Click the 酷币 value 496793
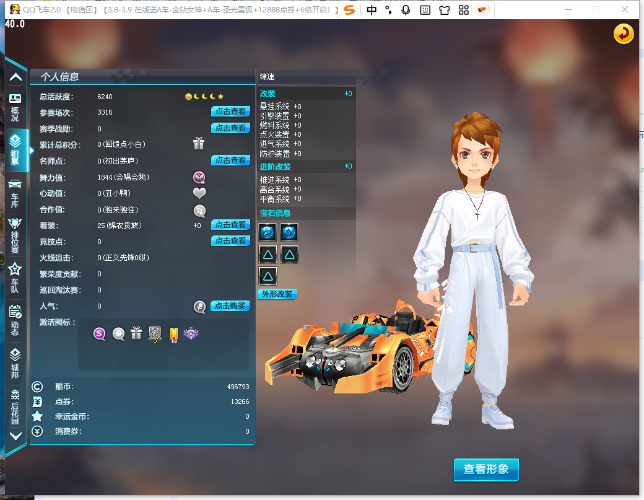Viewport: 644px width, 500px height. tap(238, 387)
